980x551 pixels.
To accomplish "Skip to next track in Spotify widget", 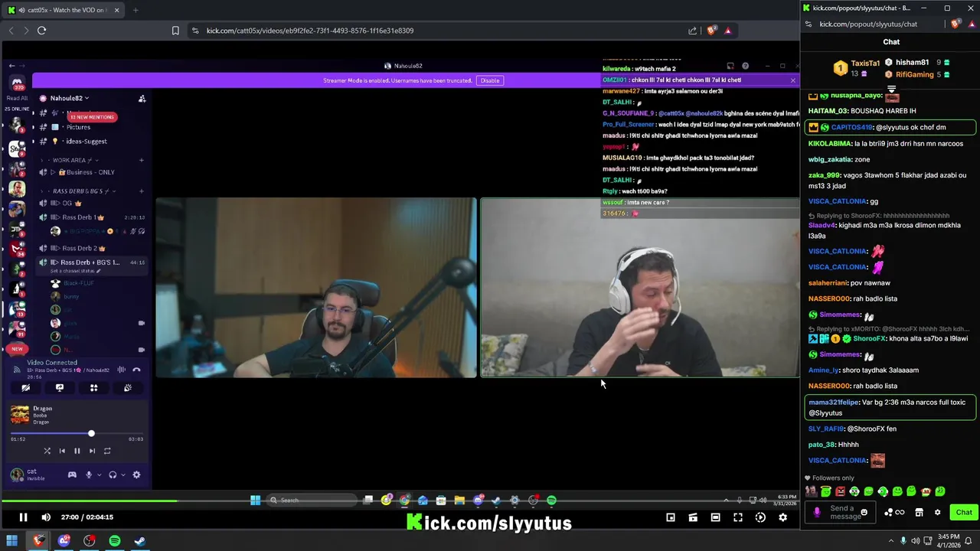I will (92, 451).
